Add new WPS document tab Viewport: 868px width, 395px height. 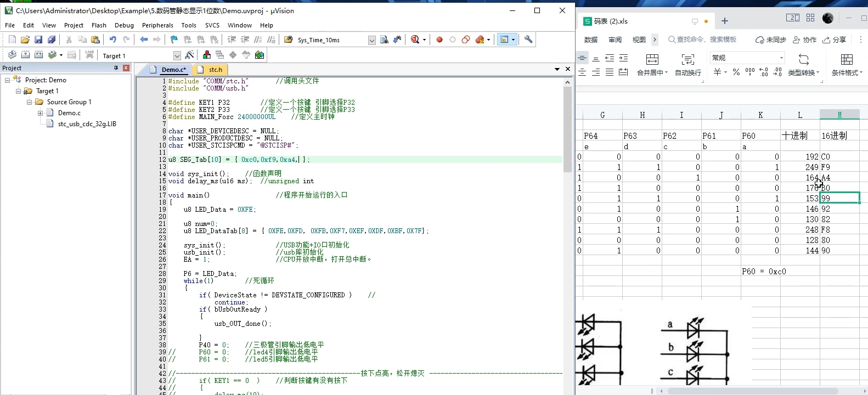tap(724, 21)
